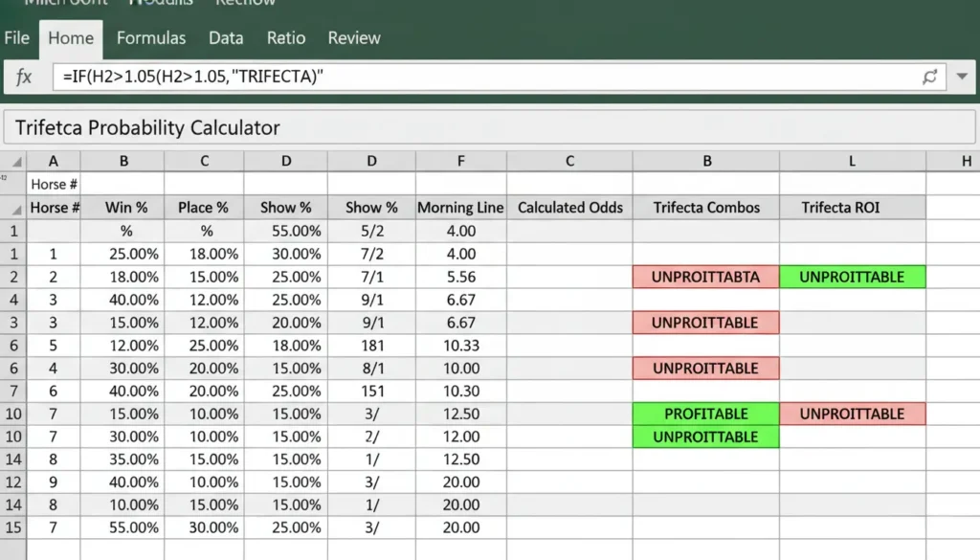Click the 8/1 odds cell
The height and width of the screenshot is (560, 980).
[x=372, y=369]
